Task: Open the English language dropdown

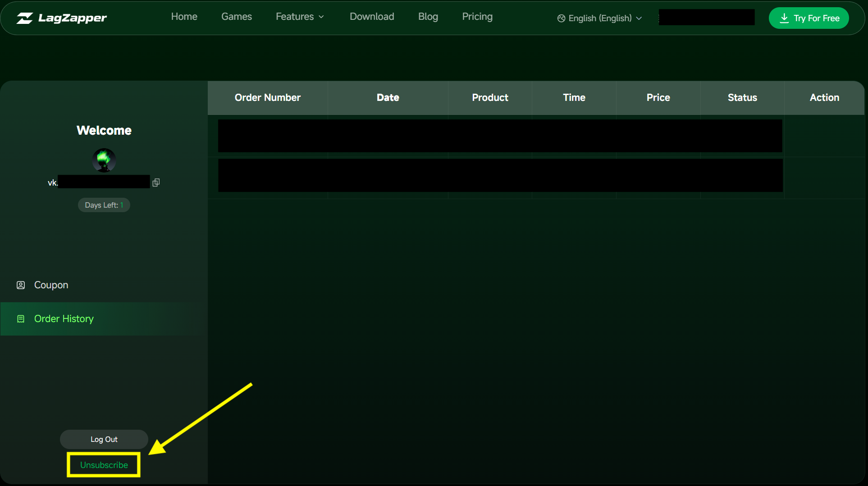Action: point(599,18)
